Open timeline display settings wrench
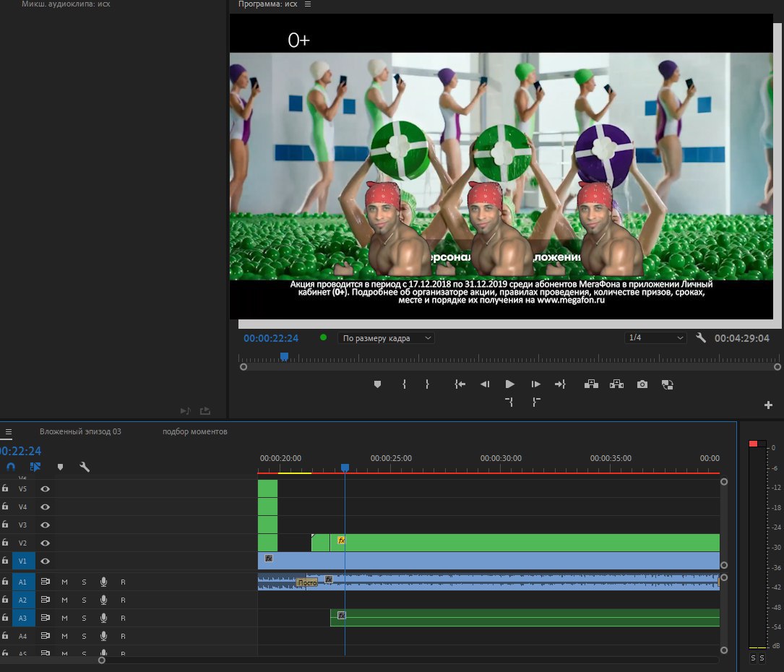Screen dimensions: 784x672 coord(85,467)
